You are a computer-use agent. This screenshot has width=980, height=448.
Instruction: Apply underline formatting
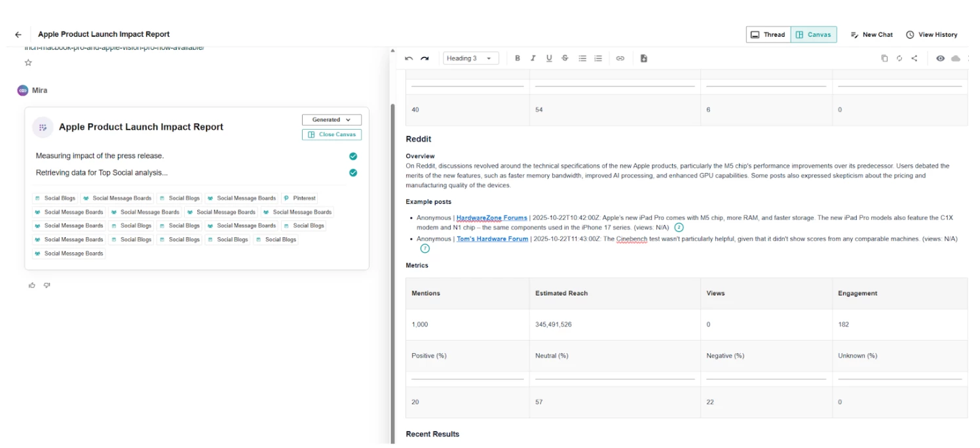(549, 58)
